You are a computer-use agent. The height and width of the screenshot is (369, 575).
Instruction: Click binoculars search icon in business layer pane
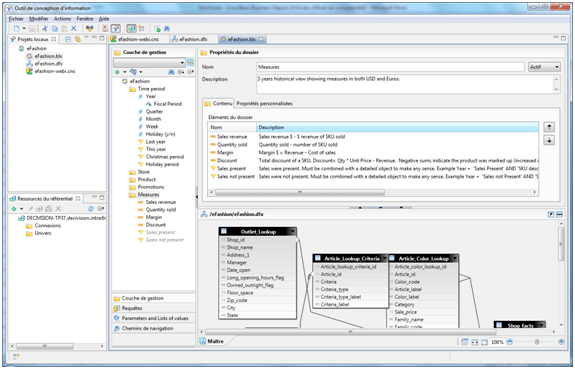(x=171, y=72)
